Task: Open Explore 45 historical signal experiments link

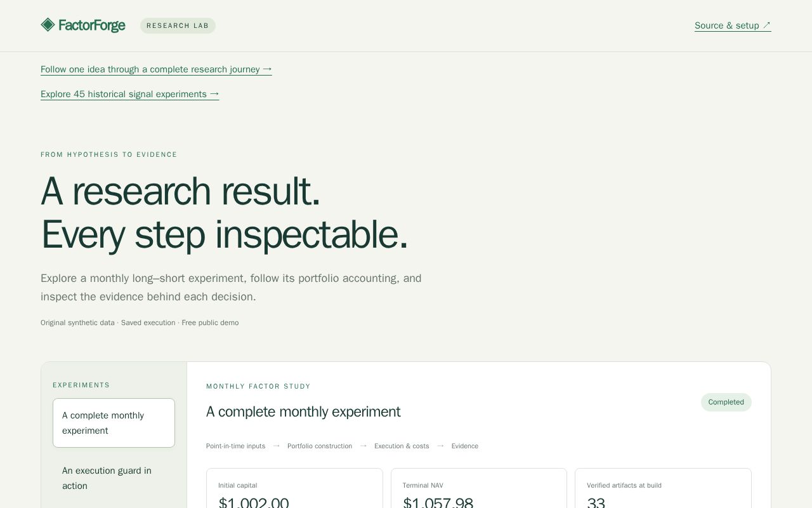Action: coord(130,94)
